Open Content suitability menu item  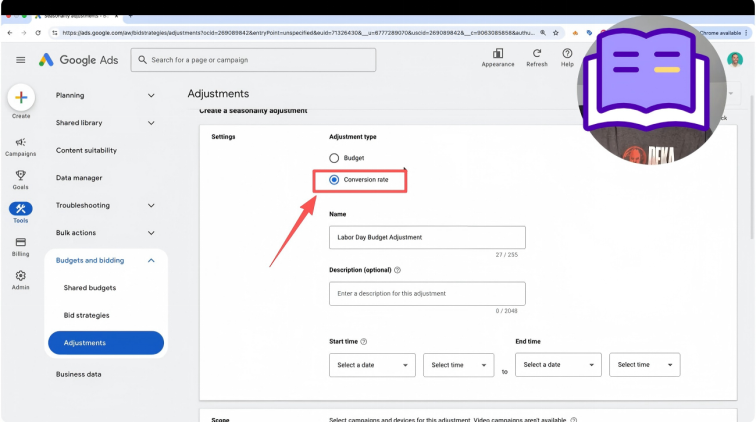86,150
